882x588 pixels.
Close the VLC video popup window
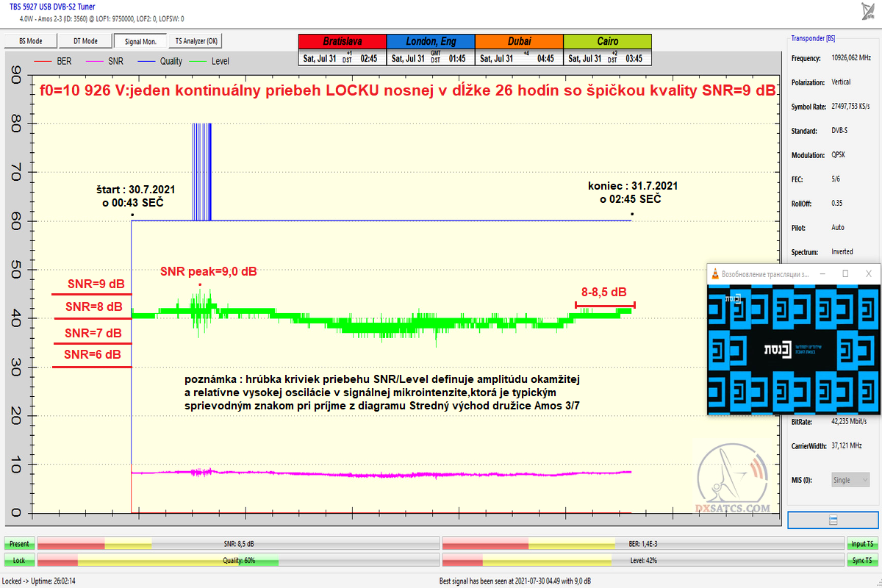(x=869, y=273)
